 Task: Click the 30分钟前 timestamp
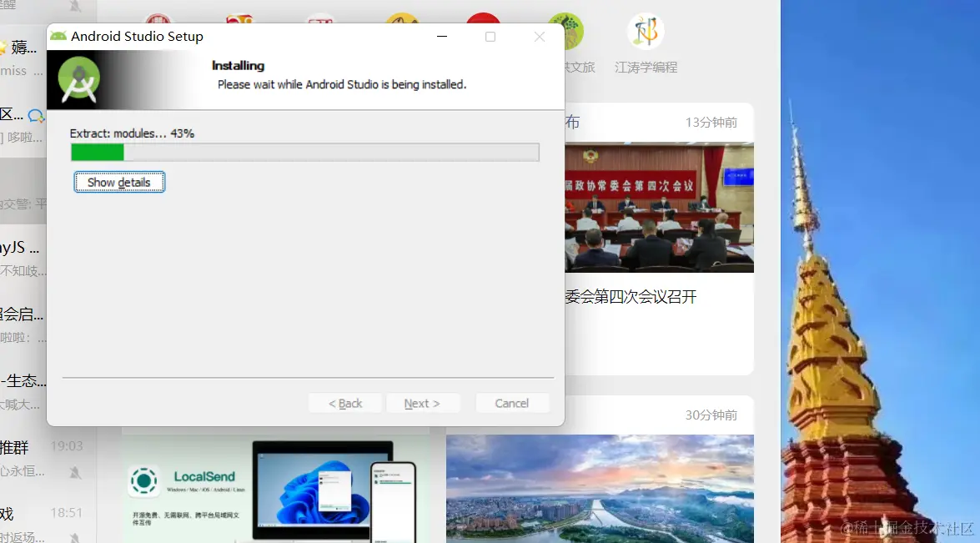(711, 415)
